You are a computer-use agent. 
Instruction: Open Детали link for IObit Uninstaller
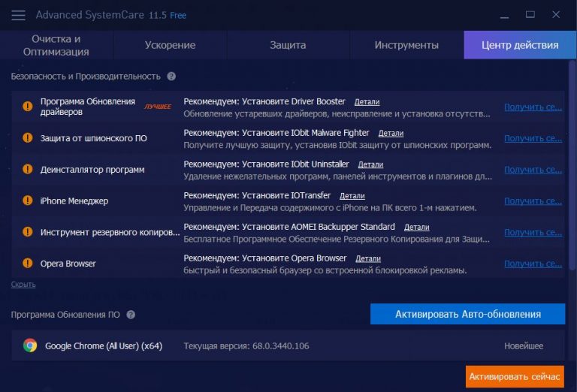pos(370,164)
